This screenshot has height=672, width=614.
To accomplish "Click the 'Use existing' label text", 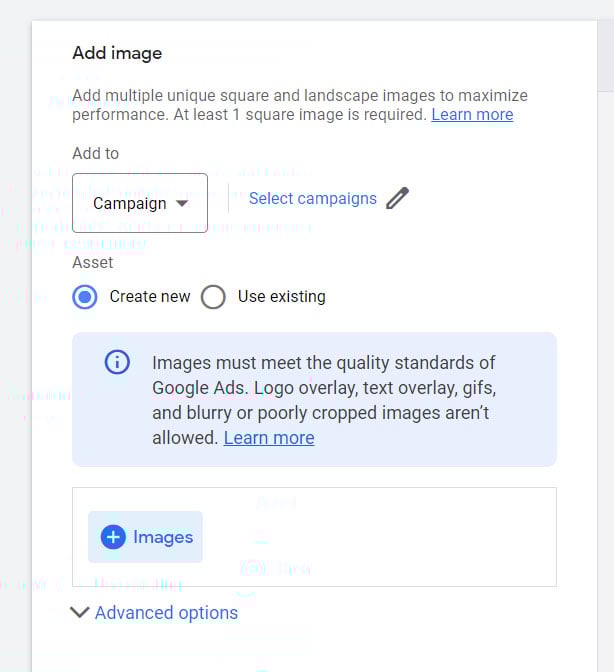I will coord(281,297).
